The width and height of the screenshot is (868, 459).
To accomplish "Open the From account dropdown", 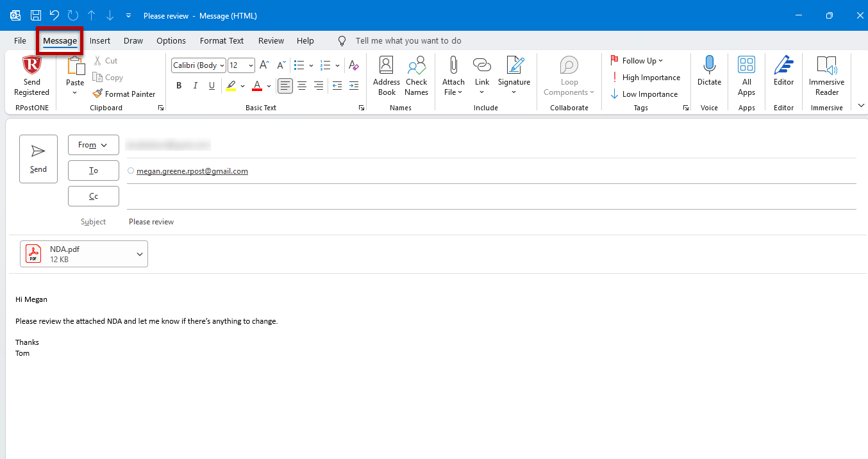I will tap(94, 145).
